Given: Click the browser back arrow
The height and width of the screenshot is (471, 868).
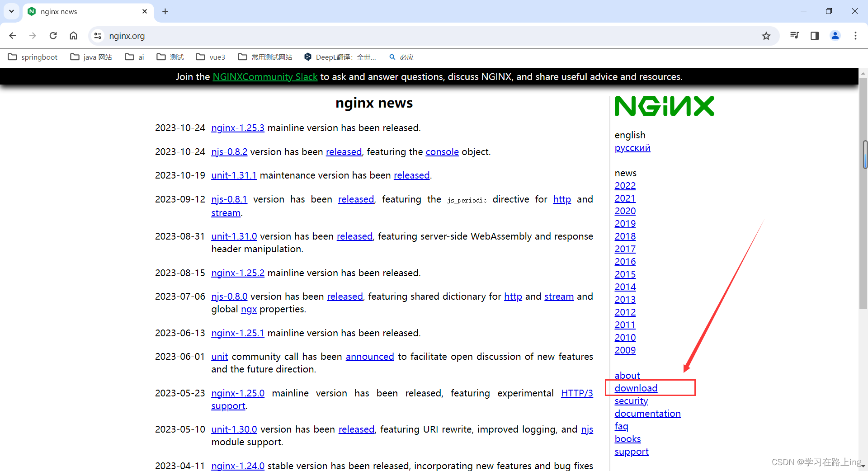Looking at the screenshot, I should [x=12, y=36].
